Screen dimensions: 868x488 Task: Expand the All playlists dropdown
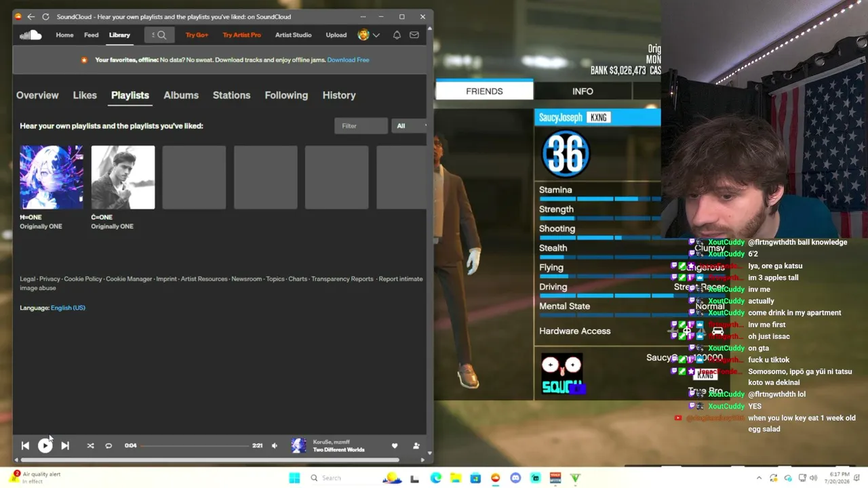click(x=410, y=126)
